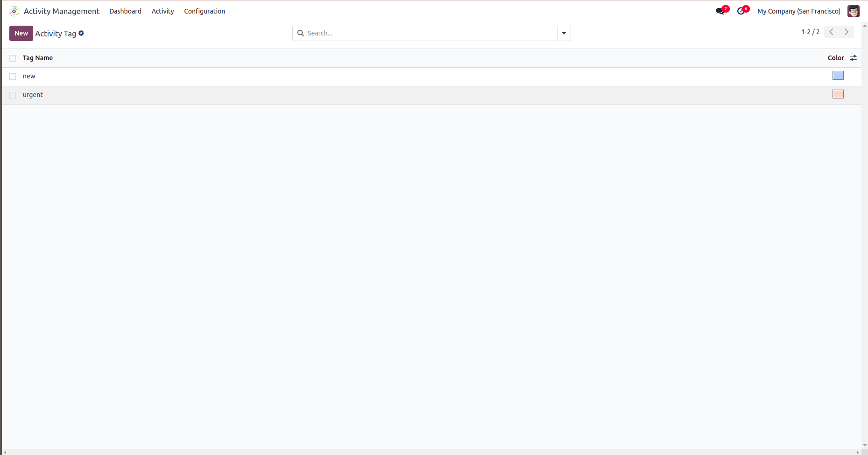Image resolution: width=868 pixels, height=455 pixels.
Task: Open the activities clock icon with badge
Action: [x=742, y=11]
